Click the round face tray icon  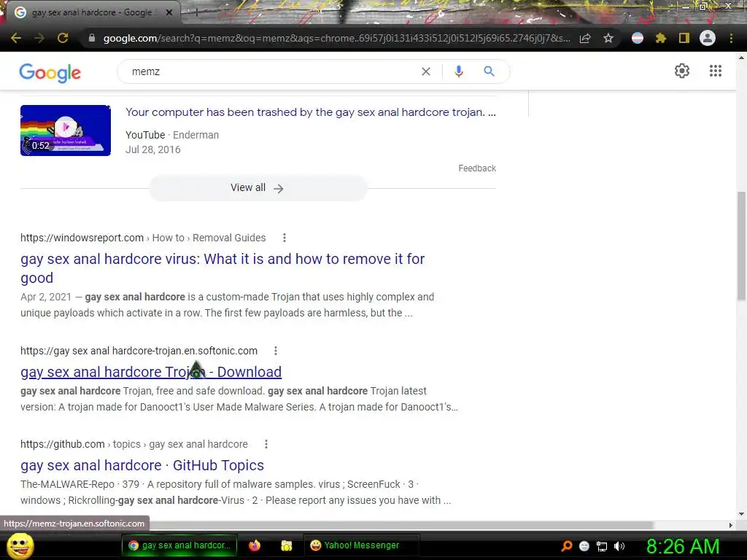click(584, 546)
